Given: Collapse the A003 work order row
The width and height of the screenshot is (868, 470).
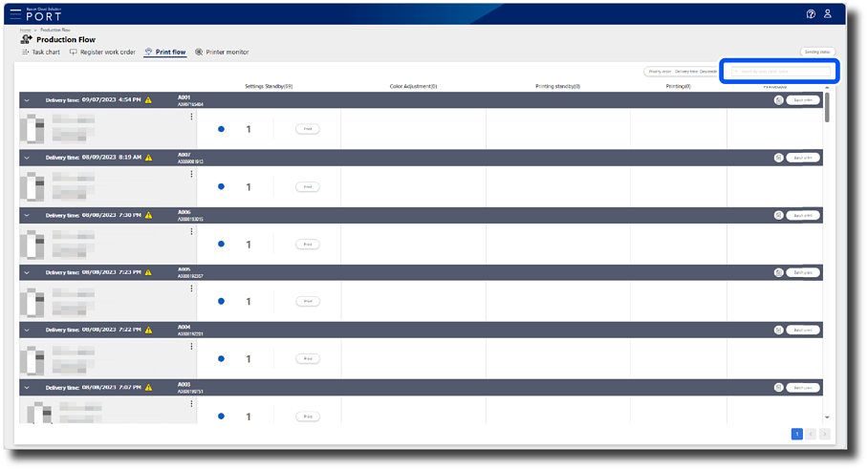Looking at the screenshot, I should pyautogui.click(x=27, y=388).
